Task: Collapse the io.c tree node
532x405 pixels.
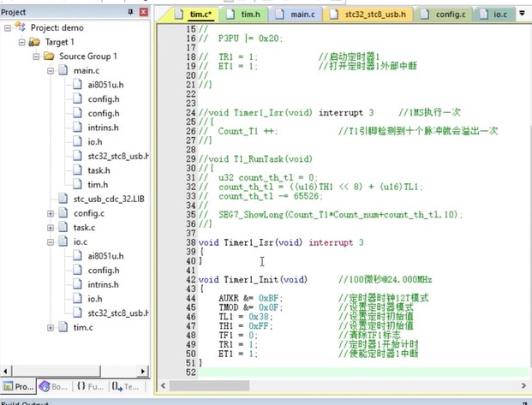Action: pyautogui.click(x=51, y=242)
